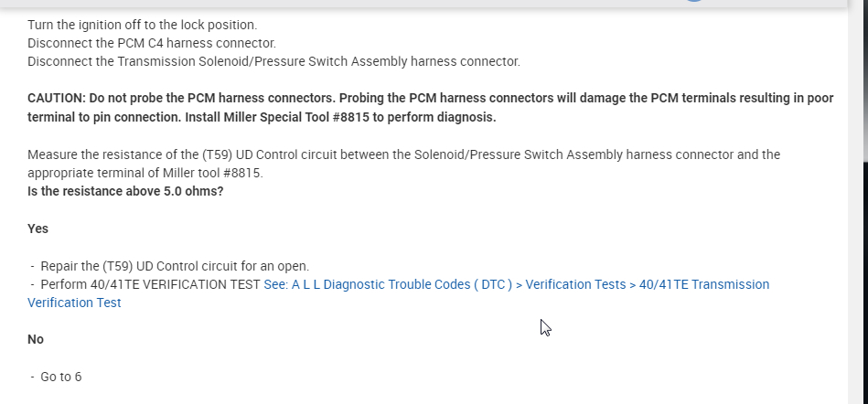Select the "Go to 6" step text
The width and height of the screenshot is (868, 404).
(60, 377)
